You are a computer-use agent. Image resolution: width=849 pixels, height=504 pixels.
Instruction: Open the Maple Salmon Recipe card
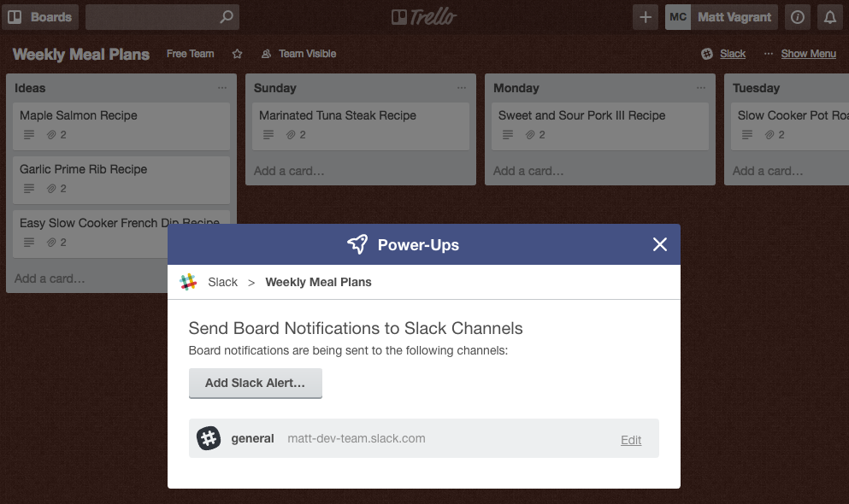[121, 126]
